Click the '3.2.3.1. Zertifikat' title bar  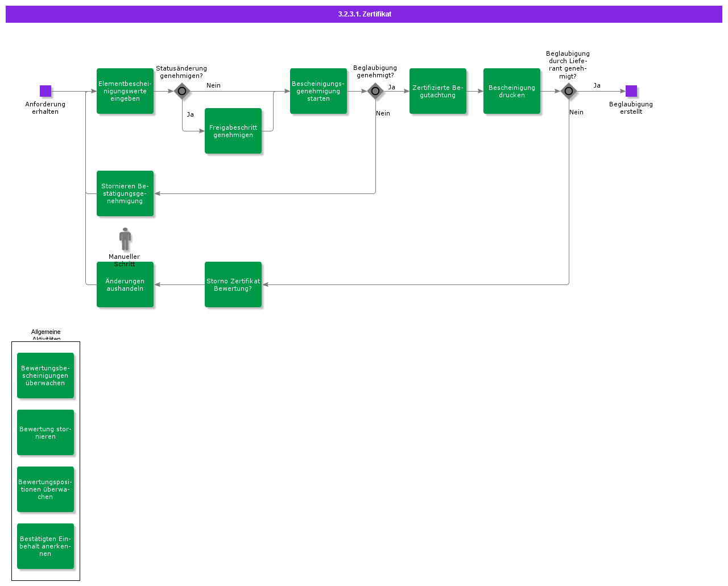click(364, 14)
